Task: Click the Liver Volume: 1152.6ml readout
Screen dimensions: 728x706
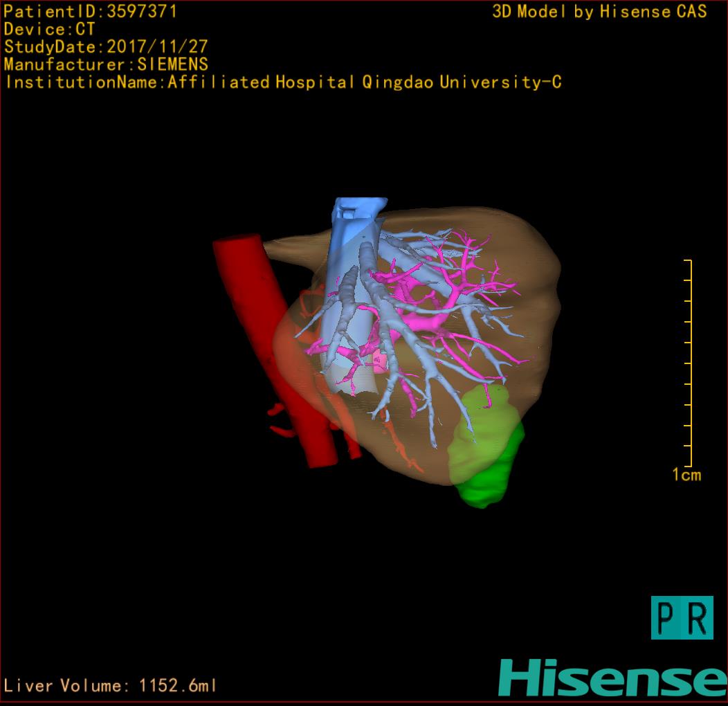Action: coord(109,685)
